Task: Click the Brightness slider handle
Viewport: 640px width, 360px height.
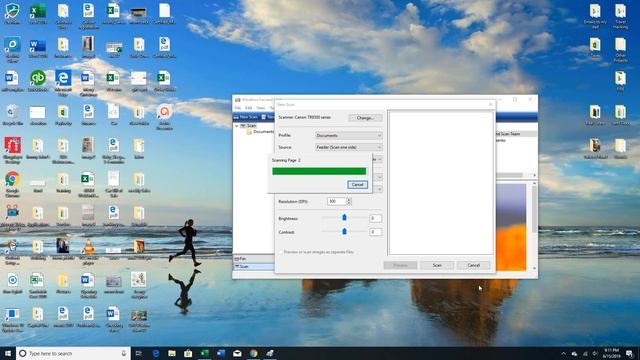Action: click(x=344, y=218)
